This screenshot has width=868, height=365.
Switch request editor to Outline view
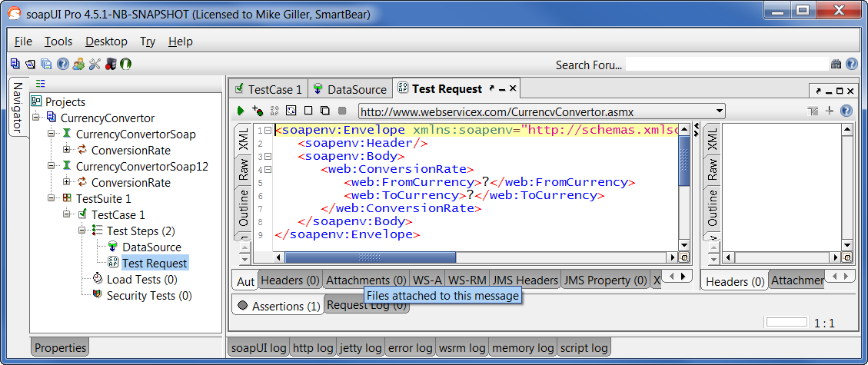(x=244, y=208)
